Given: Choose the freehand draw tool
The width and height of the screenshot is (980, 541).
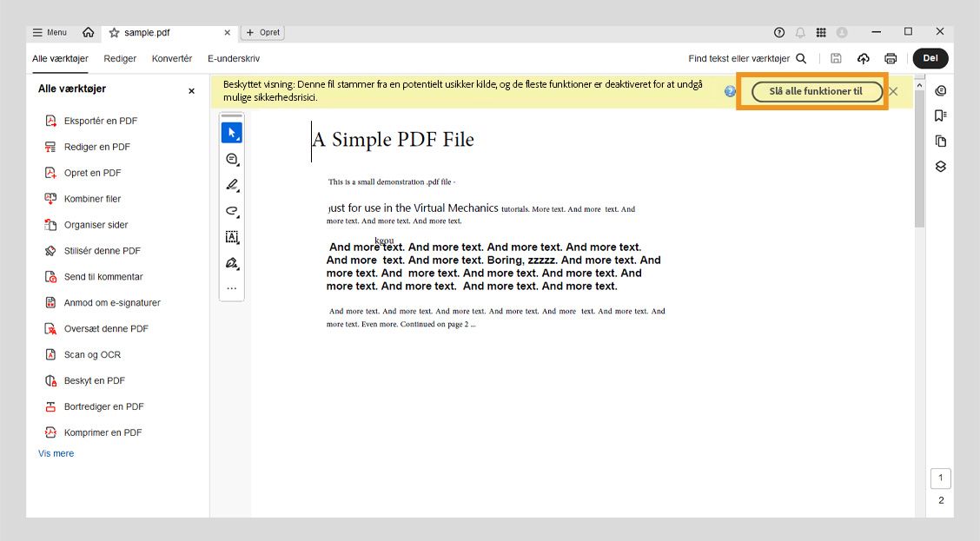Looking at the screenshot, I should (232, 211).
